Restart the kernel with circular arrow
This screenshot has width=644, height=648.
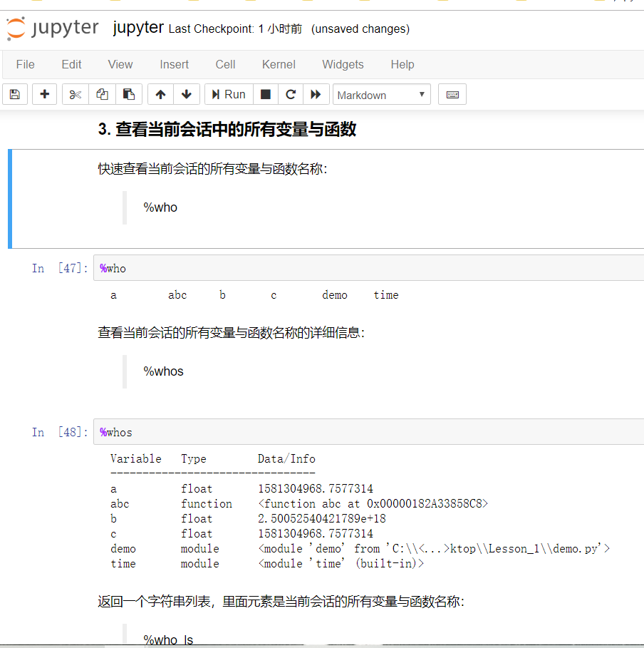291,94
